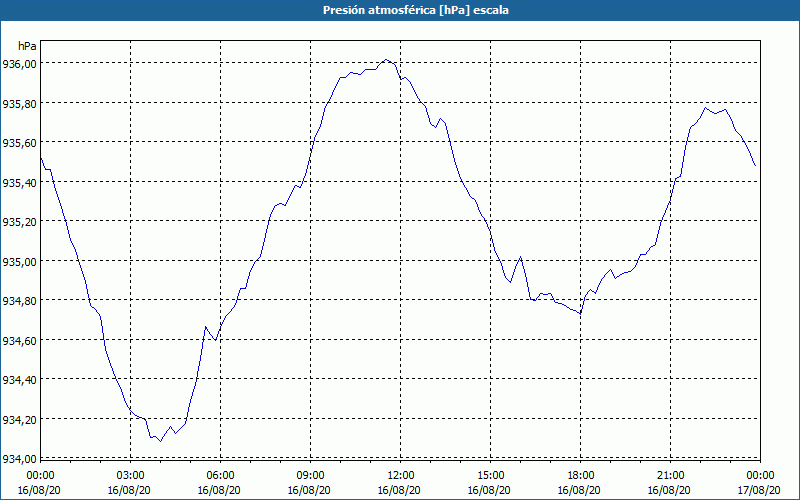Click the curve's low point at 18:00
This screenshot has width=800, height=500.
tap(581, 313)
